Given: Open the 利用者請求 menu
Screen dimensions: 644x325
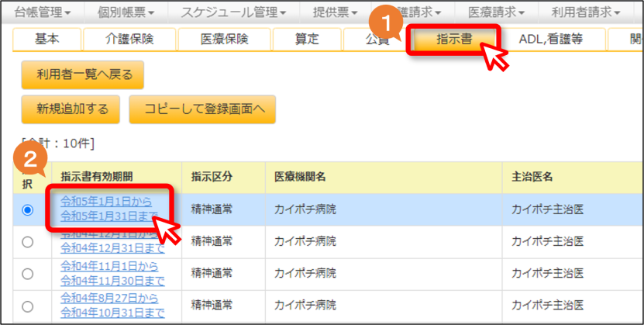Looking at the screenshot, I should pos(586,12).
